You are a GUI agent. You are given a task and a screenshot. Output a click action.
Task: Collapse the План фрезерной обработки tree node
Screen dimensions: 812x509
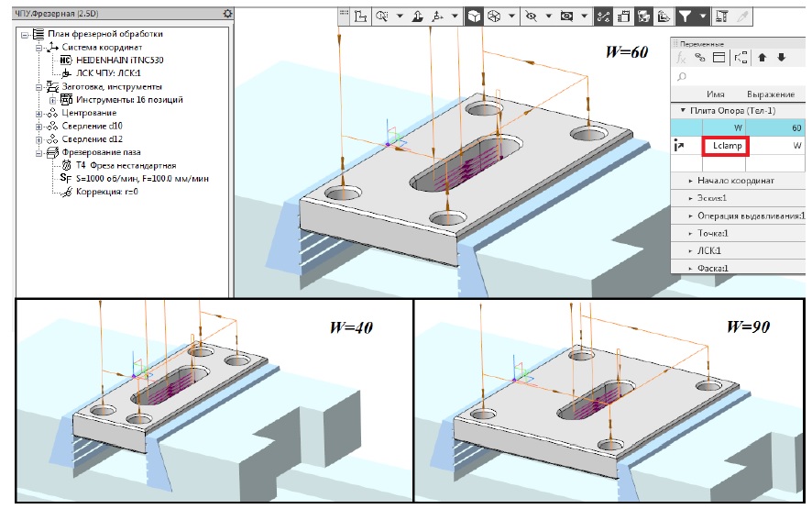(x=23, y=34)
